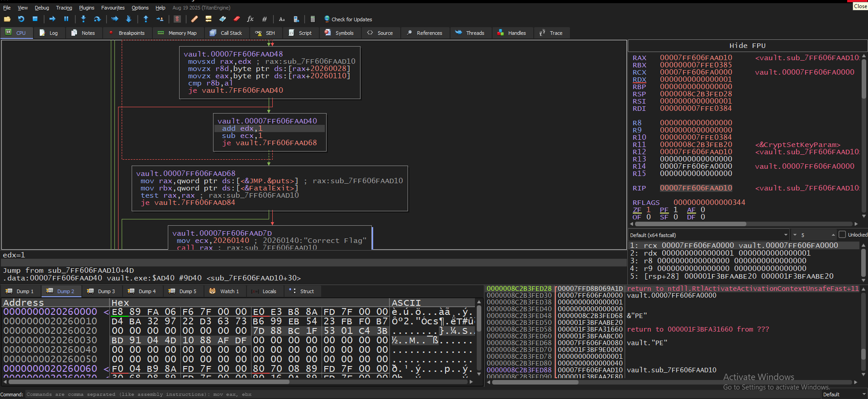The image size is (868, 399).
Task: Open the Scylla plugin icon
Action: point(177,19)
